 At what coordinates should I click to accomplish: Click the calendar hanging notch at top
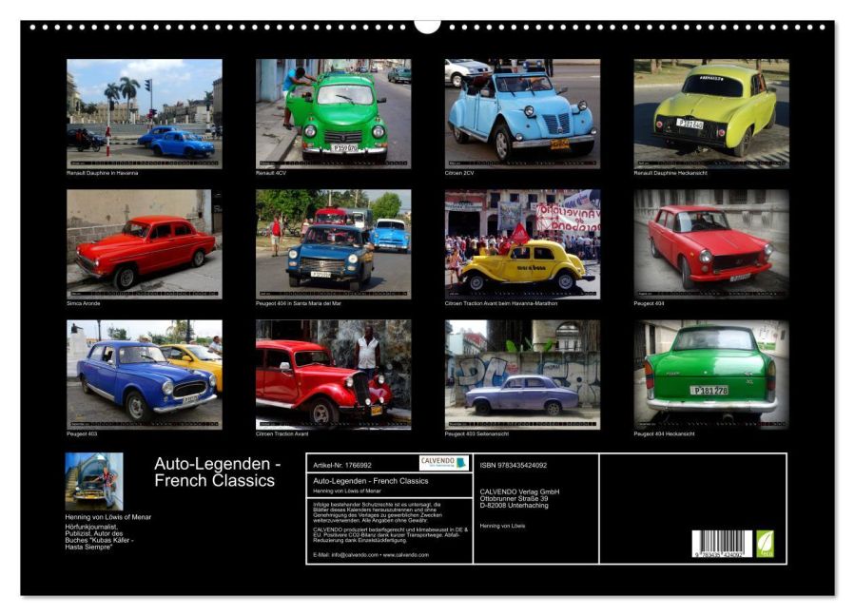[427, 26]
